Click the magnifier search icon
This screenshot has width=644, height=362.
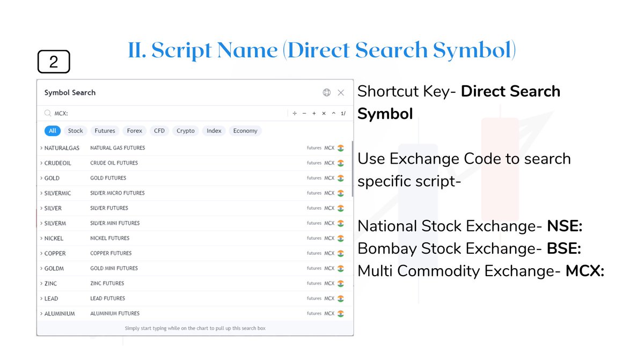[48, 114]
